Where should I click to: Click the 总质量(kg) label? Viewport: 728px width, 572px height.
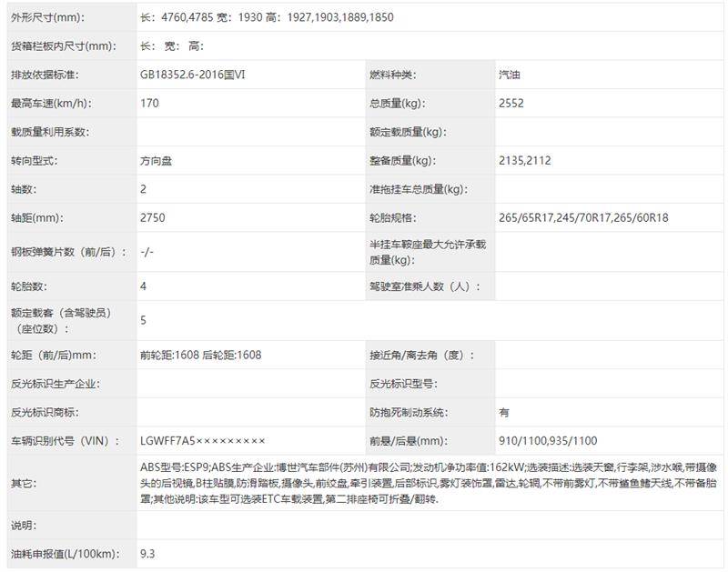[397, 104]
